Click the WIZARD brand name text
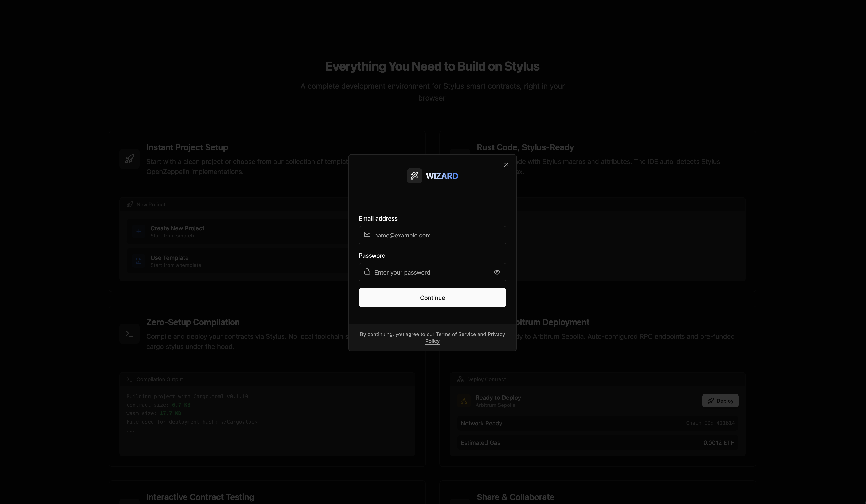 point(442,176)
